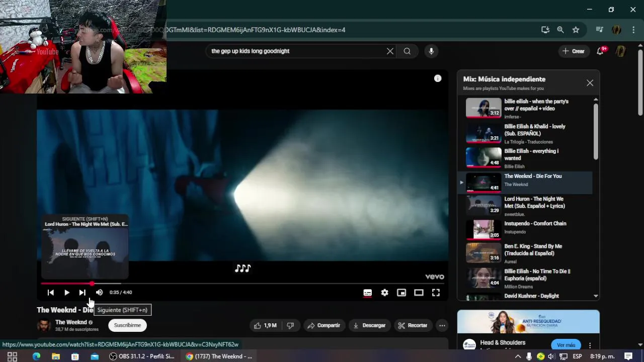Image resolution: width=644 pixels, height=362 pixels.
Task: Play Billie Eilish - No Time To Die
Action: pyautogui.click(x=526, y=278)
